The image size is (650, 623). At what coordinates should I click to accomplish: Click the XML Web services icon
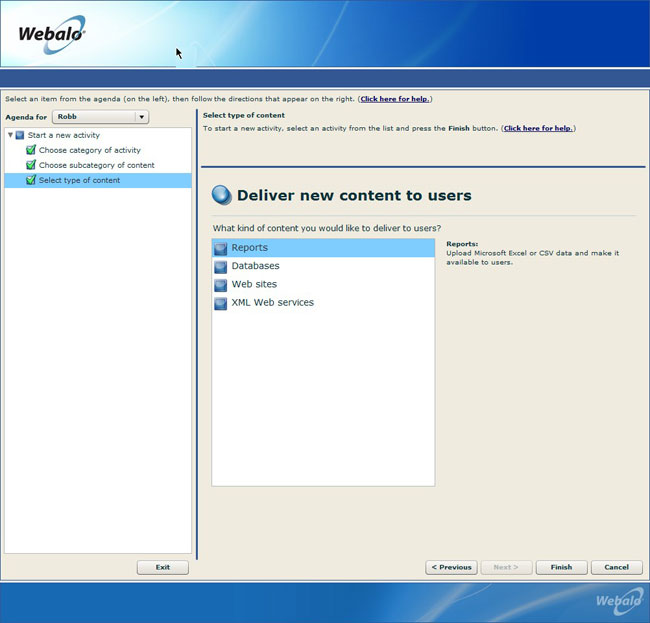click(221, 303)
